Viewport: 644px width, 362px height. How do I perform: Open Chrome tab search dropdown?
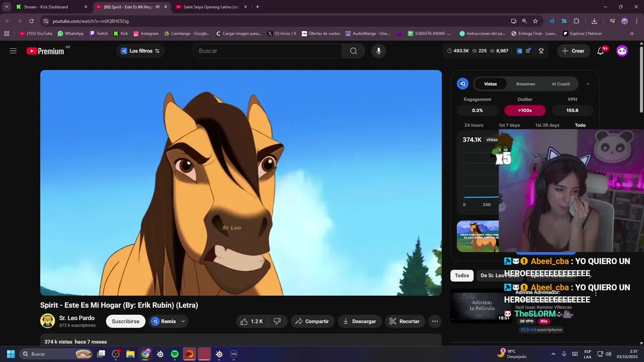(x=7, y=7)
